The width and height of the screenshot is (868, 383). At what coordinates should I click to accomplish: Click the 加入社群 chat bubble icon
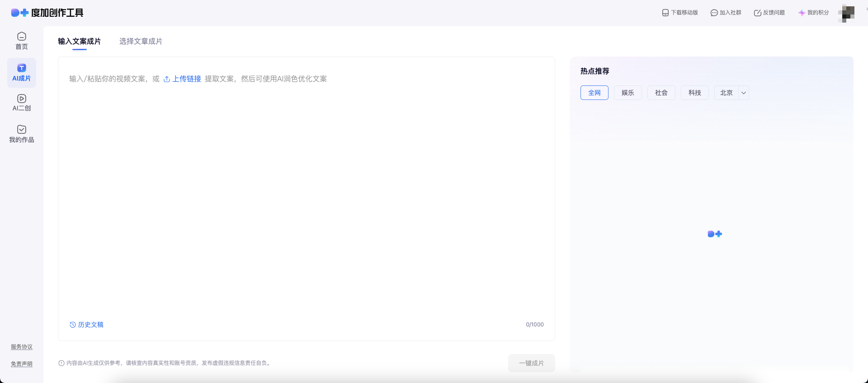tap(714, 13)
